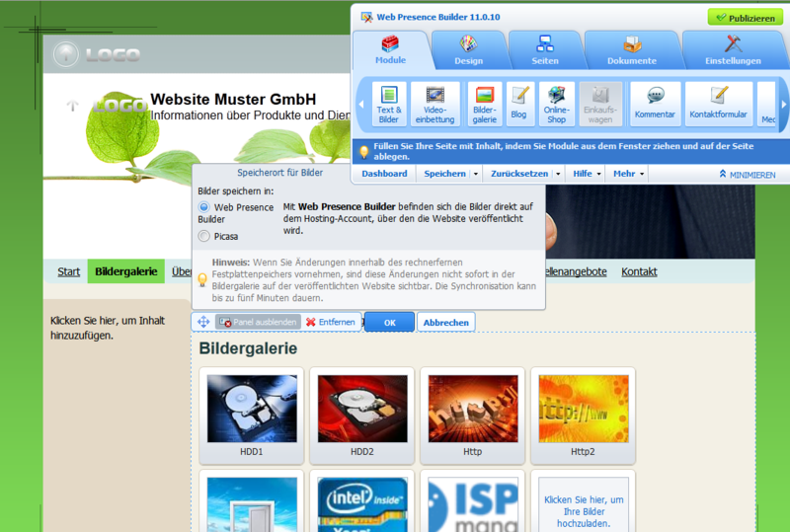790x532 pixels.
Task: Click the 'Informationen über Produkte' subtitle
Action: (x=250, y=115)
